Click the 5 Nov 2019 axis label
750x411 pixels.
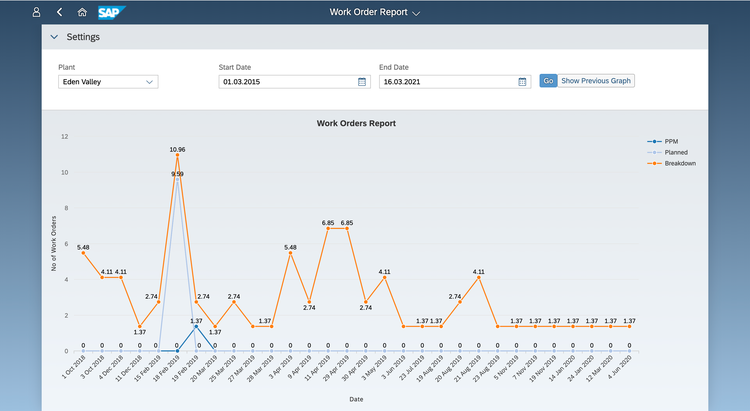point(506,367)
